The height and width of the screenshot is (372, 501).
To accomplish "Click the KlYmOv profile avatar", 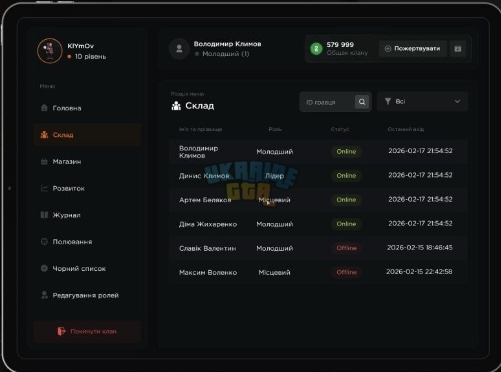I will coord(50,51).
